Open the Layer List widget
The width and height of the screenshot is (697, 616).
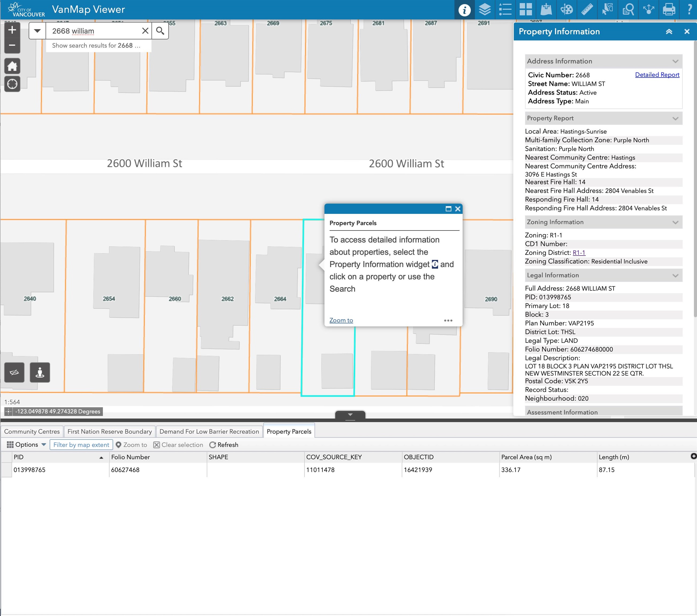485,10
